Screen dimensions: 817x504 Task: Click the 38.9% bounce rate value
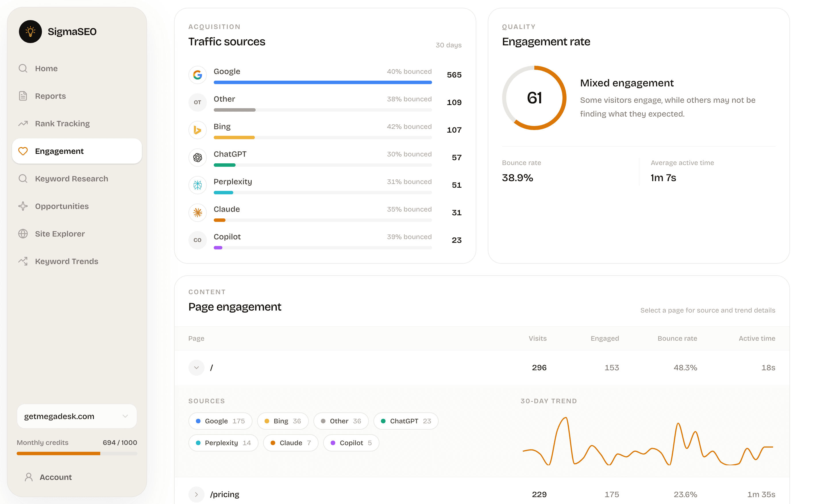coord(517,178)
